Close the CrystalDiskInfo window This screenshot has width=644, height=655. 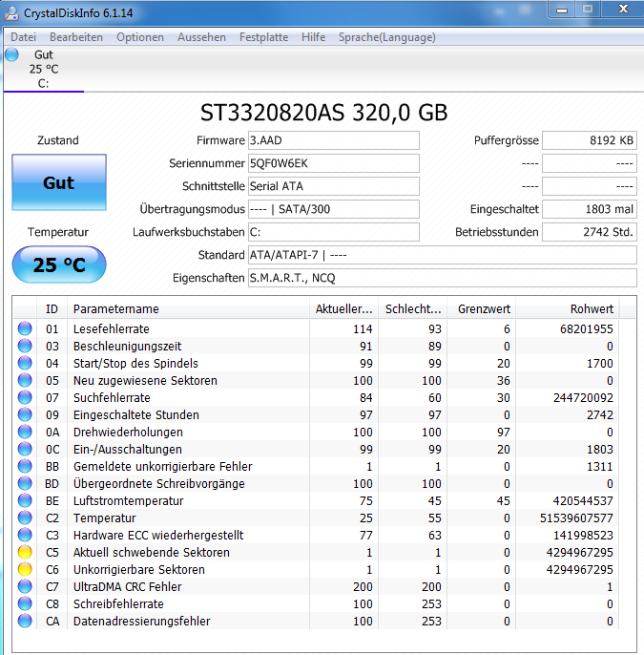(x=623, y=10)
